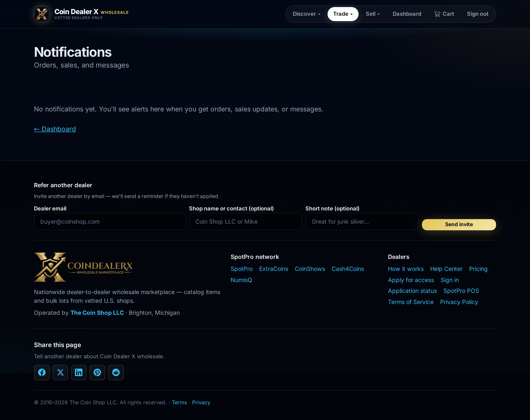
Task: Open the Privacy Policy link
Action: pyautogui.click(x=459, y=302)
